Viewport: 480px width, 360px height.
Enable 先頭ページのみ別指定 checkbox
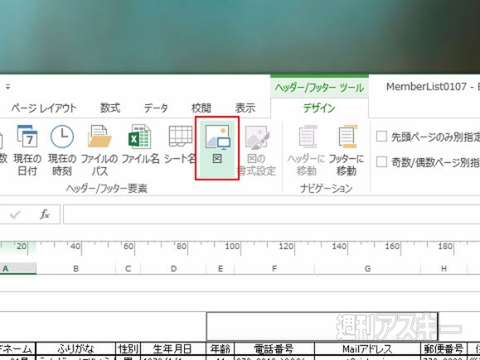point(381,136)
